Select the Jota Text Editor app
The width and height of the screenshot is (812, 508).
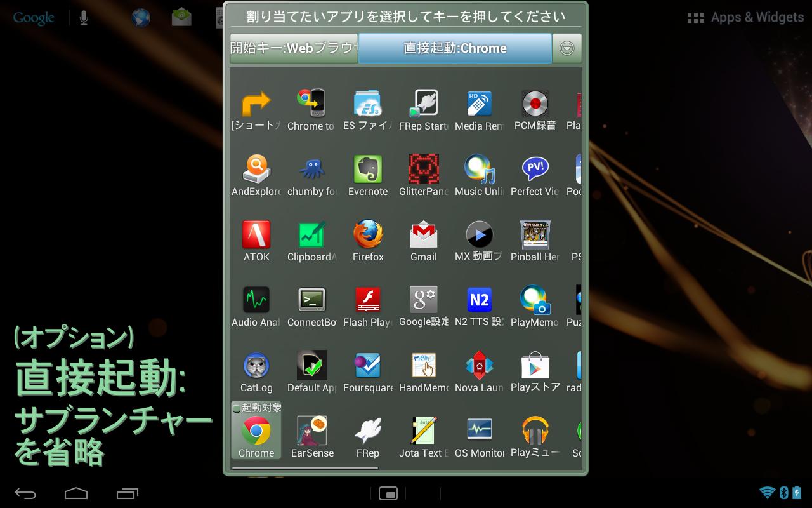tap(424, 431)
